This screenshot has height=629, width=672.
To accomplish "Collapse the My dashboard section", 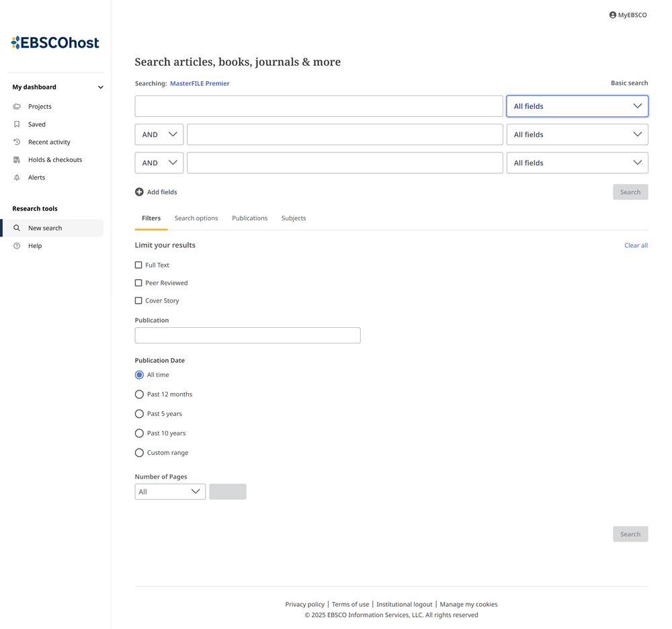I will point(101,87).
